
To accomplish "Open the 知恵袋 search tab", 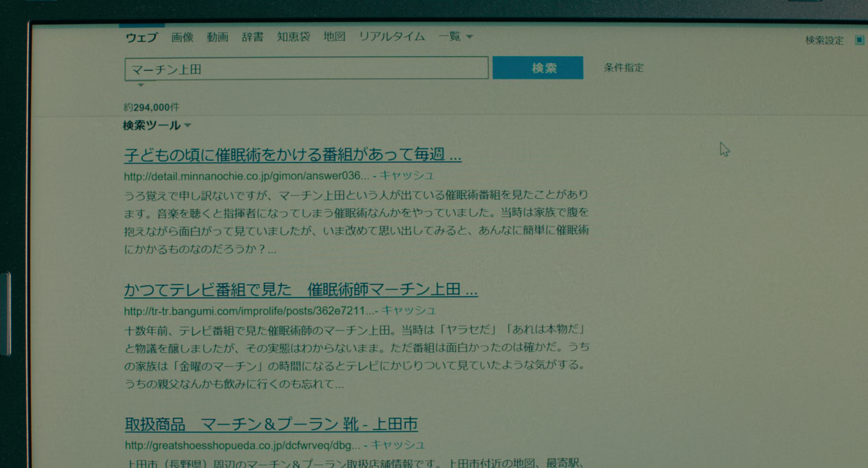I will pos(293,37).
